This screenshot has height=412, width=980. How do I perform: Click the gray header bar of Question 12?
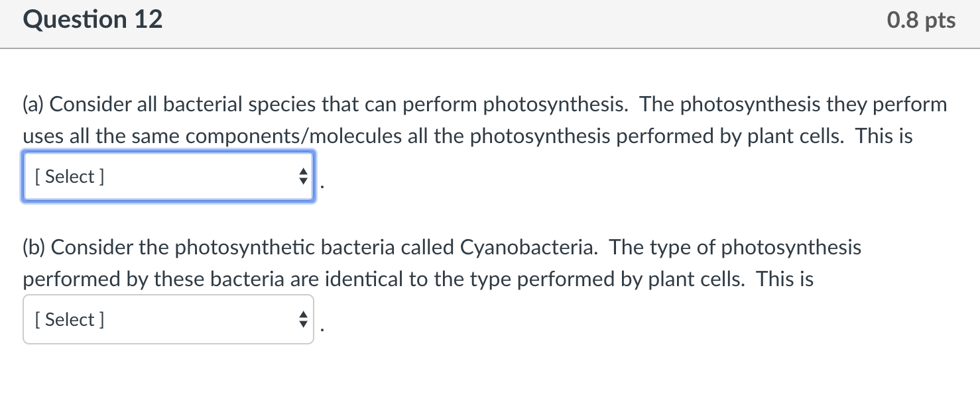[490, 24]
